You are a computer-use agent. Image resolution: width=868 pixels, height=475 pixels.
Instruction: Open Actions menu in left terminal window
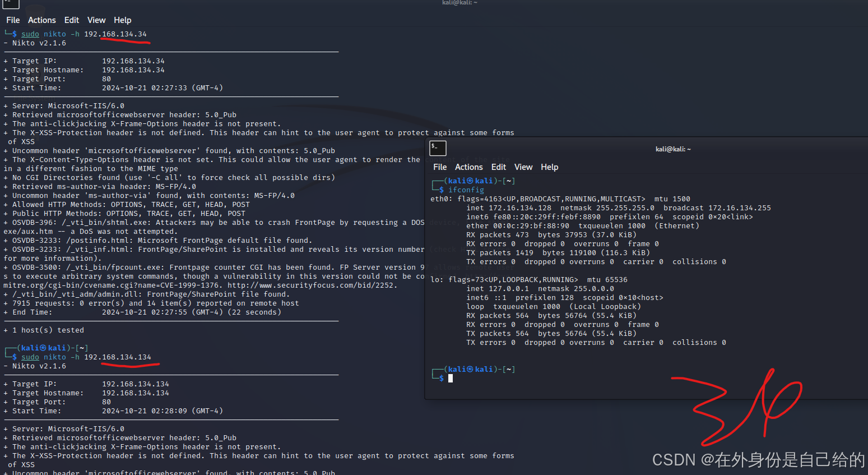point(42,20)
